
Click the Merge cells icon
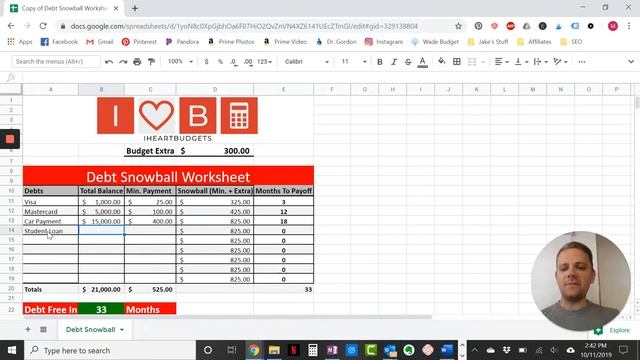pos(472,62)
